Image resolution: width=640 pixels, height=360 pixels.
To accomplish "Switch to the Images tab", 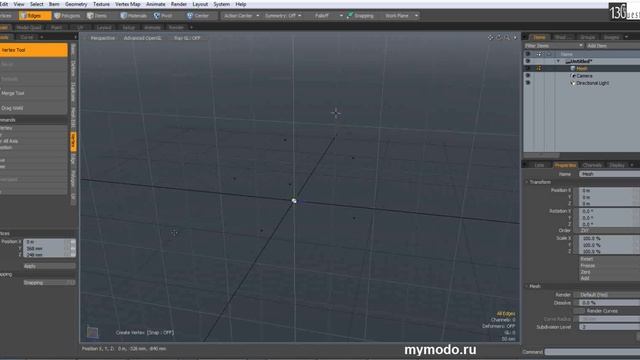I will (x=611, y=37).
